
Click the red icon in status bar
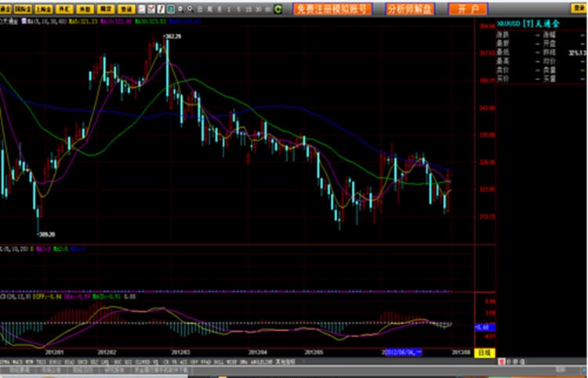(502, 362)
